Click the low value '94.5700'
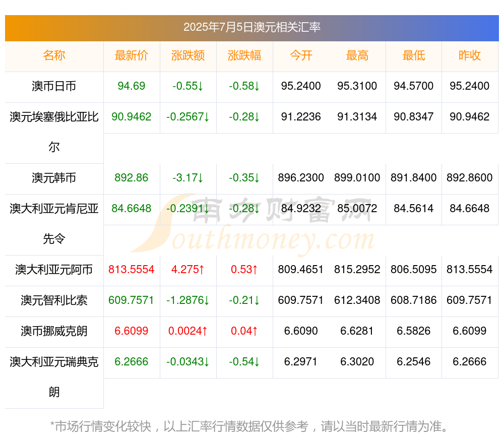Viewport: 504px width, 442px height. (414, 86)
